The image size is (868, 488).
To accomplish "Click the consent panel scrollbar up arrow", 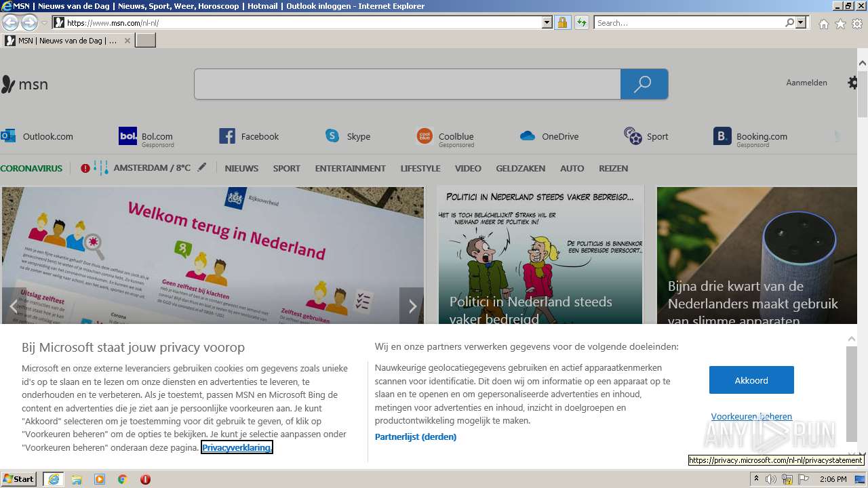I will 852,338.
